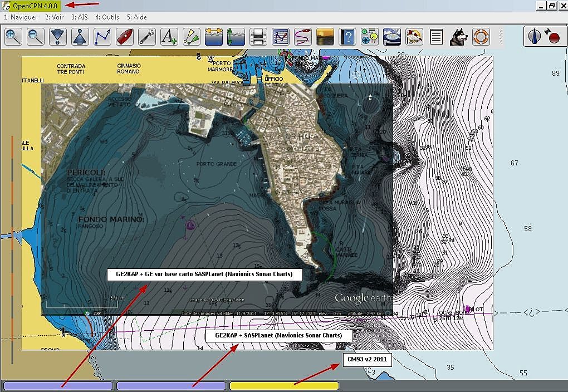Shift to a larger scale chart (down arrow)

(58, 37)
